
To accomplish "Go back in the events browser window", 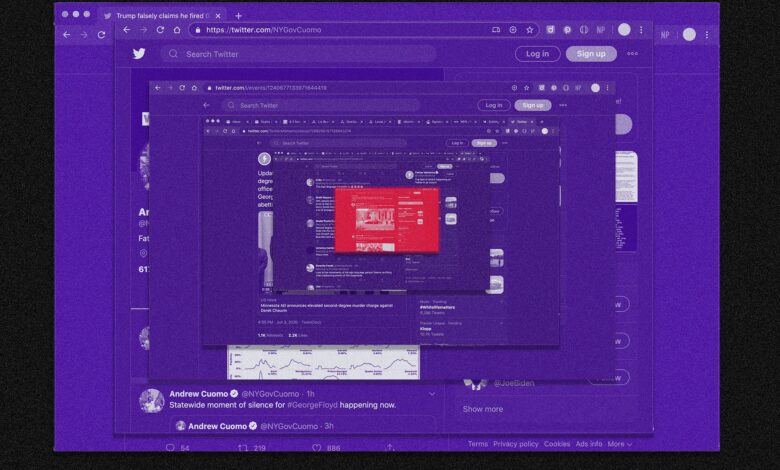I will click(x=158, y=88).
